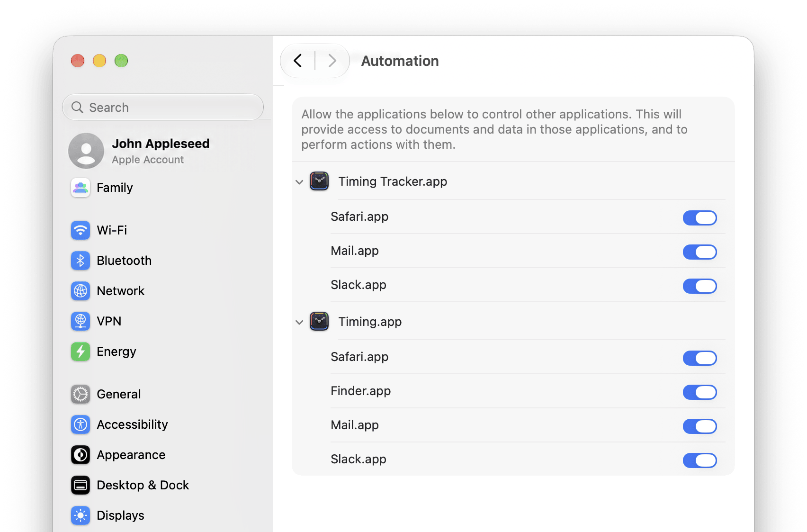
Task: Toggle Mail.app access for Timing Tracker.app
Action: pos(699,252)
